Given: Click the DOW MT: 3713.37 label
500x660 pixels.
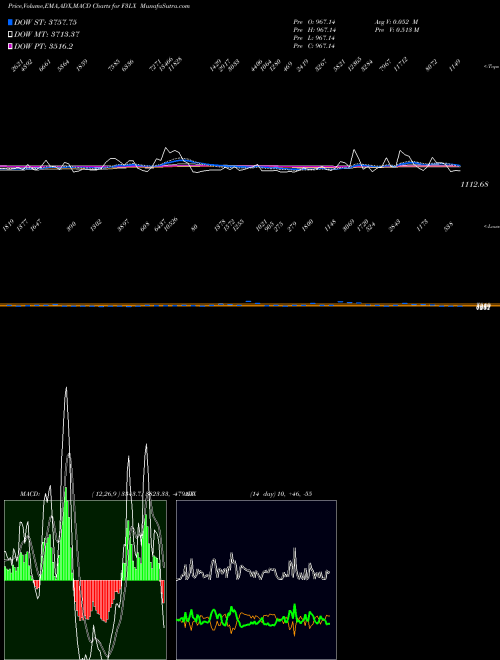Looking at the screenshot, I should (x=47, y=35).
